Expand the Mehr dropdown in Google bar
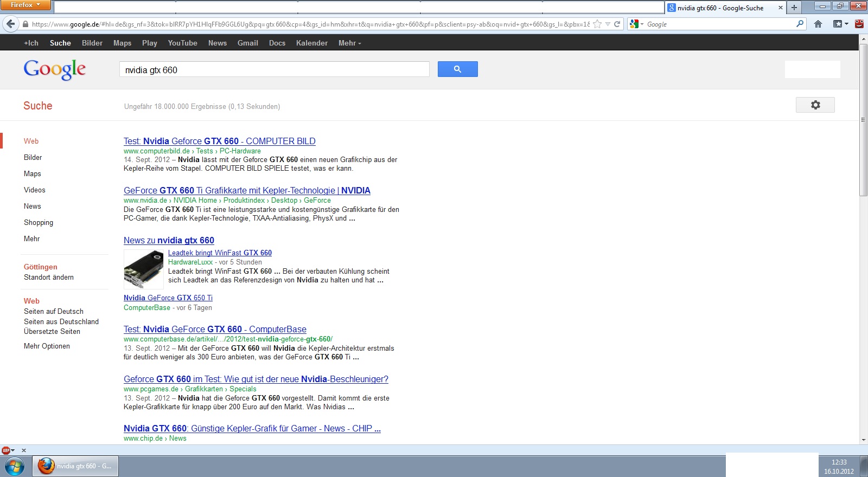 [x=349, y=43]
